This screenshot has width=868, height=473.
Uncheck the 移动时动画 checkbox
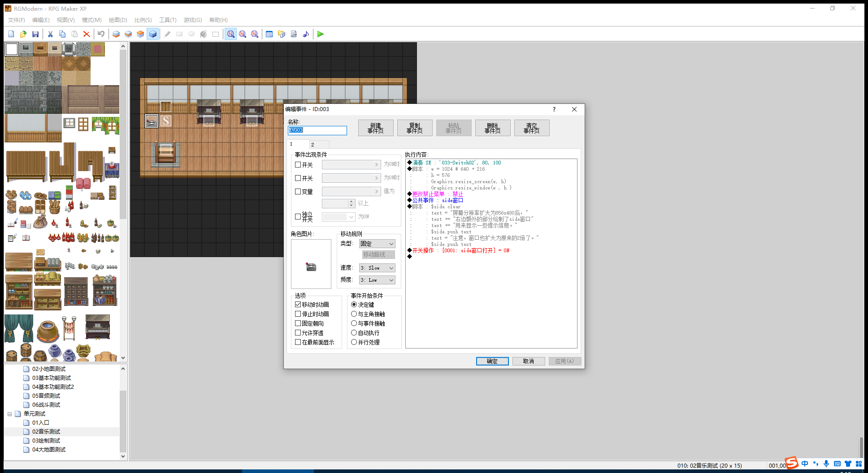coord(298,305)
